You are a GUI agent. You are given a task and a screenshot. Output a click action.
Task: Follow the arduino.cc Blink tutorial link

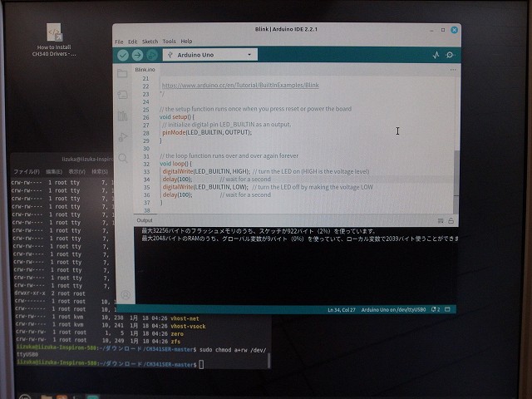point(240,85)
